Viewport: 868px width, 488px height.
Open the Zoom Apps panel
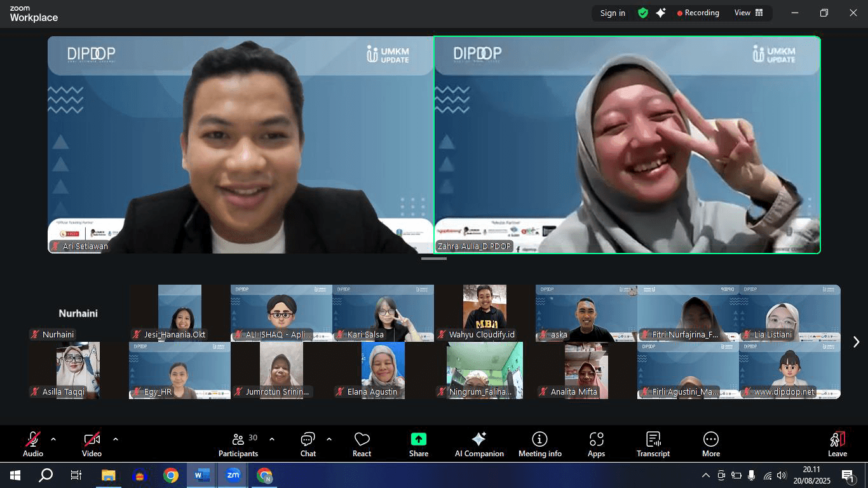click(596, 443)
